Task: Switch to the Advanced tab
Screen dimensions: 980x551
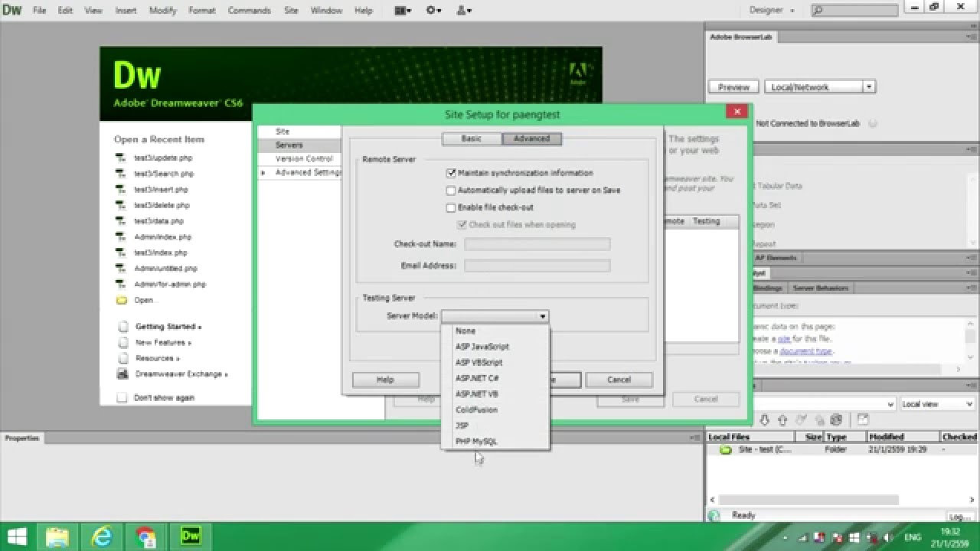Action: (532, 139)
